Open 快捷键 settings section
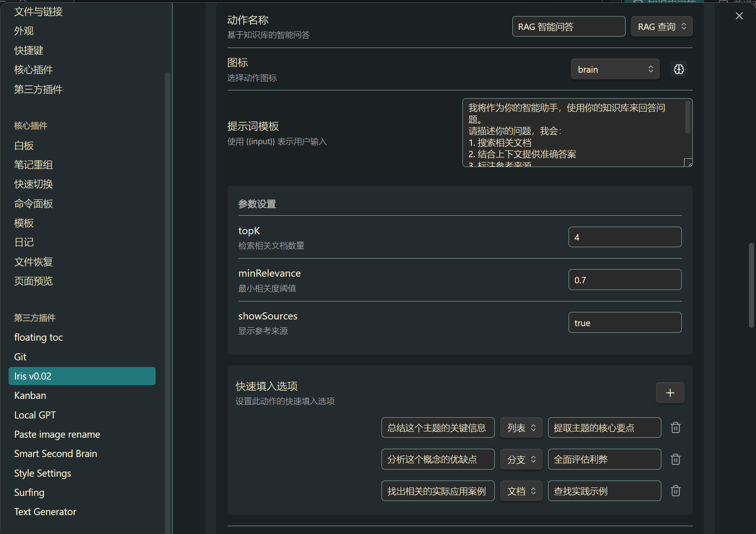The width and height of the screenshot is (756, 534). coord(82,50)
